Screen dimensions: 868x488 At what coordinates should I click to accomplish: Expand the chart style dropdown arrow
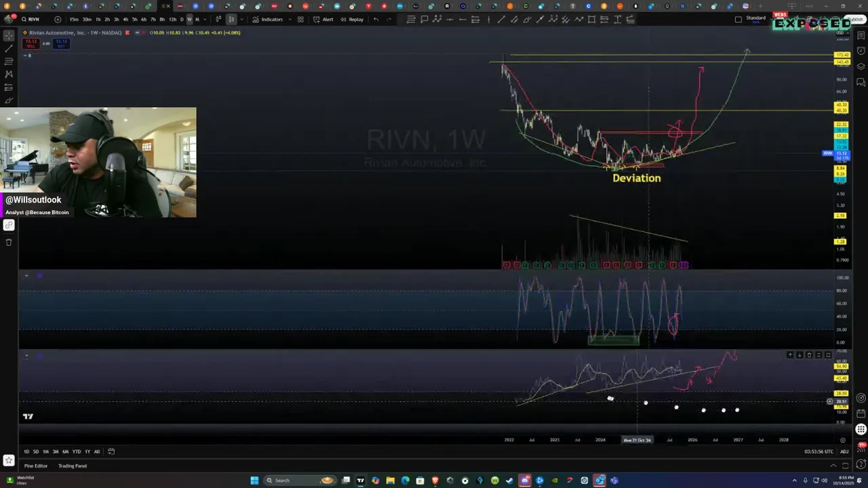(241, 20)
